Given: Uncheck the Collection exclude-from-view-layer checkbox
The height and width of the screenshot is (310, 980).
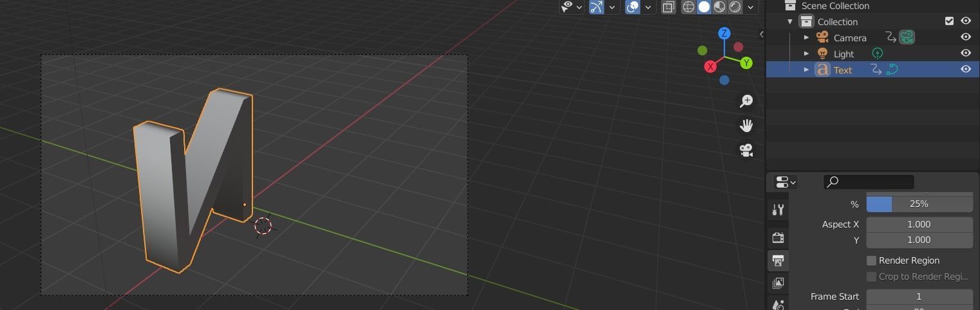Looking at the screenshot, I should tap(949, 21).
